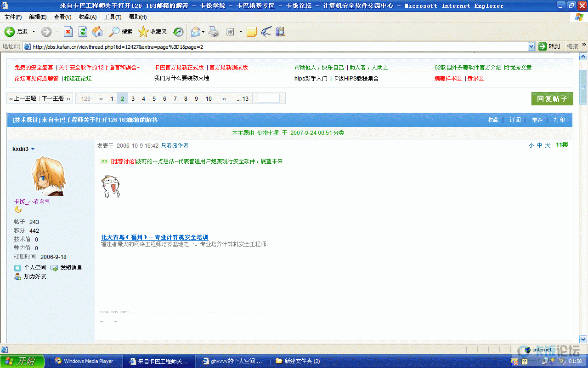
Task: Open the 北大青鸟(福州) ad link
Action: 154,237
